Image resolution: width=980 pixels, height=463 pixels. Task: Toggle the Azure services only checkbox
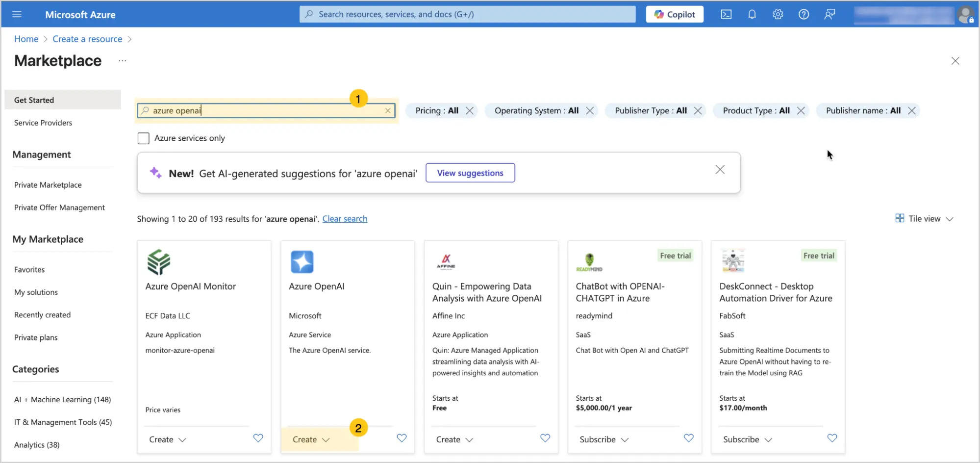pos(144,138)
